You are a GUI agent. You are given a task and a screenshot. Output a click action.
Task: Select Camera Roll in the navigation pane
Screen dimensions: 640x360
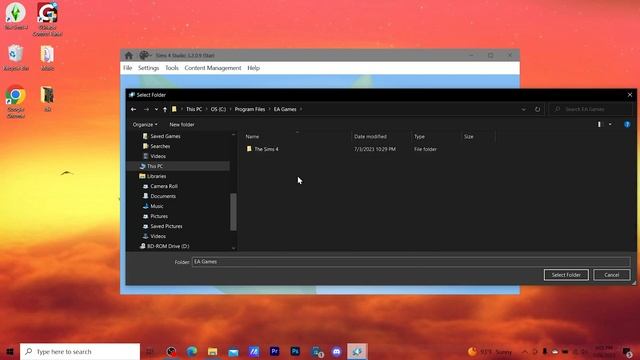pyautogui.click(x=164, y=186)
